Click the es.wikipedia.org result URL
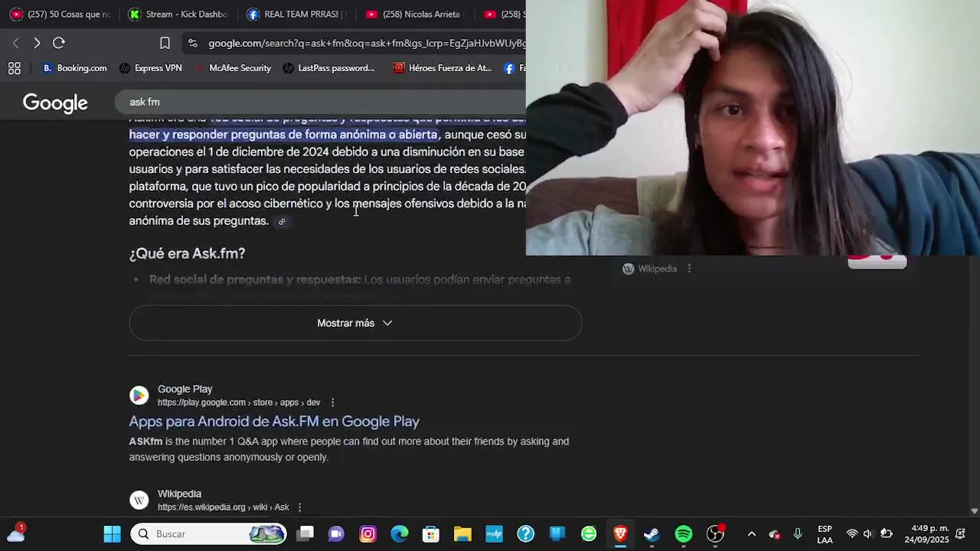 224,507
